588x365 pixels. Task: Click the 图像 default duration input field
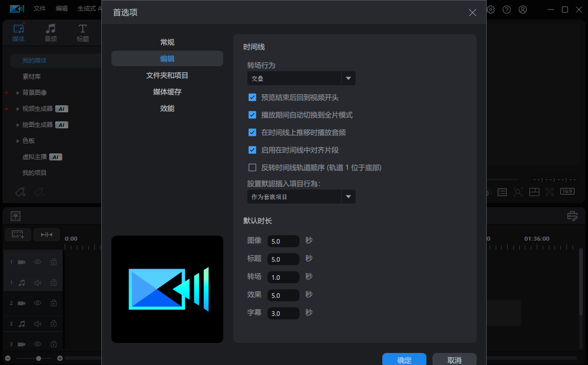283,241
